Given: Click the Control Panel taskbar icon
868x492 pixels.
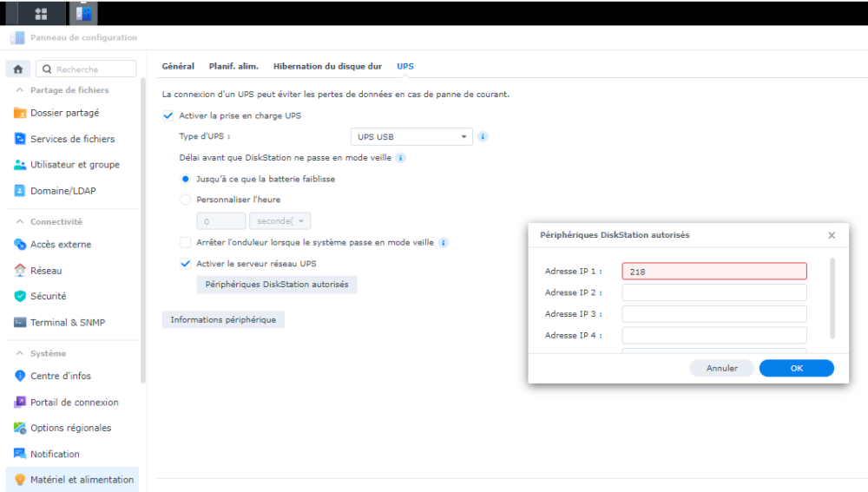Looking at the screenshot, I should [x=83, y=13].
